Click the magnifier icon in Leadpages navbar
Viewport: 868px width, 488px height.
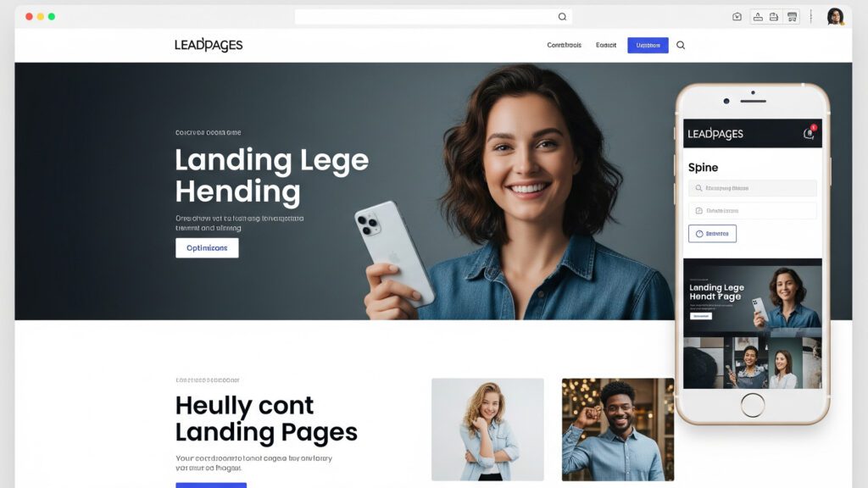coord(681,46)
